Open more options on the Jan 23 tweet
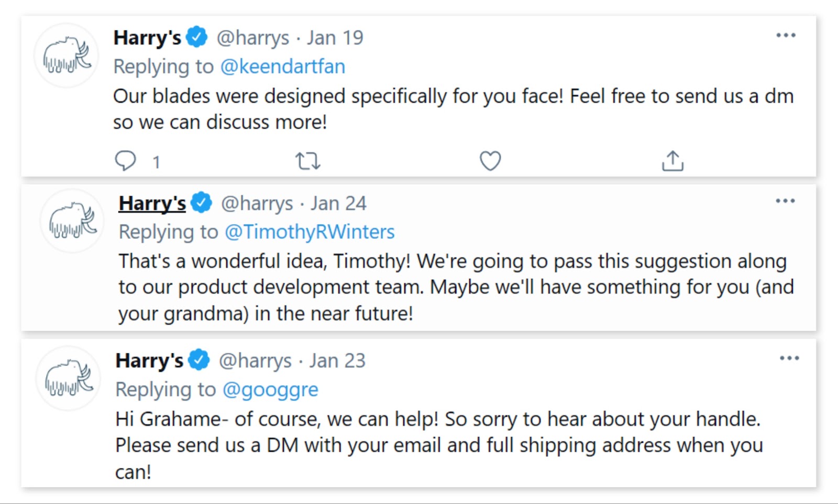The height and width of the screenshot is (504, 838). click(x=789, y=359)
